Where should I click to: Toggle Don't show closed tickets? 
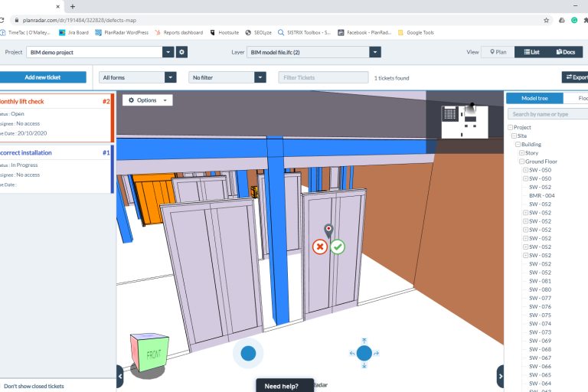(34, 386)
